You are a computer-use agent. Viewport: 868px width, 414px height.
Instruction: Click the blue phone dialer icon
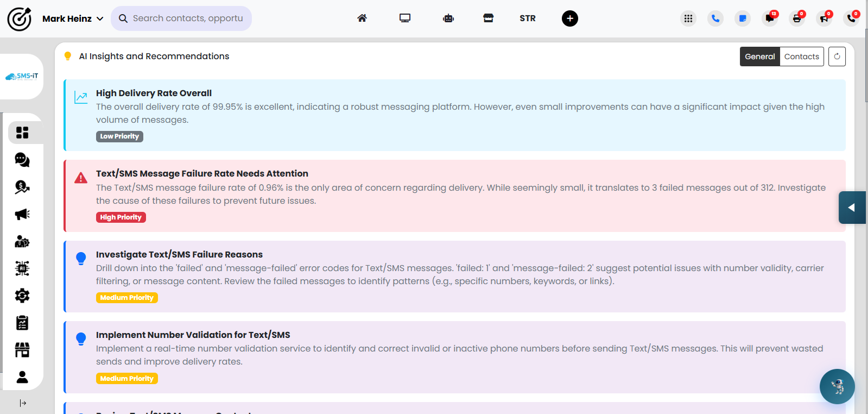pyautogui.click(x=715, y=18)
